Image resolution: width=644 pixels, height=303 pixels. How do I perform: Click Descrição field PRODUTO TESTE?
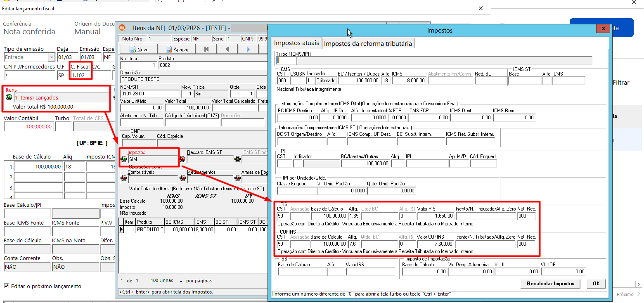tap(194, 79)
